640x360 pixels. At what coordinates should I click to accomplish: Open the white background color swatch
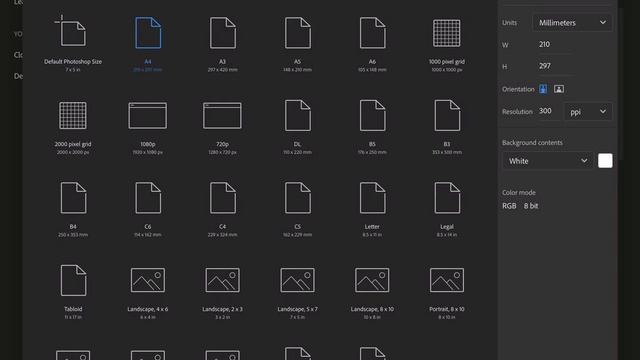click(605, 161)
